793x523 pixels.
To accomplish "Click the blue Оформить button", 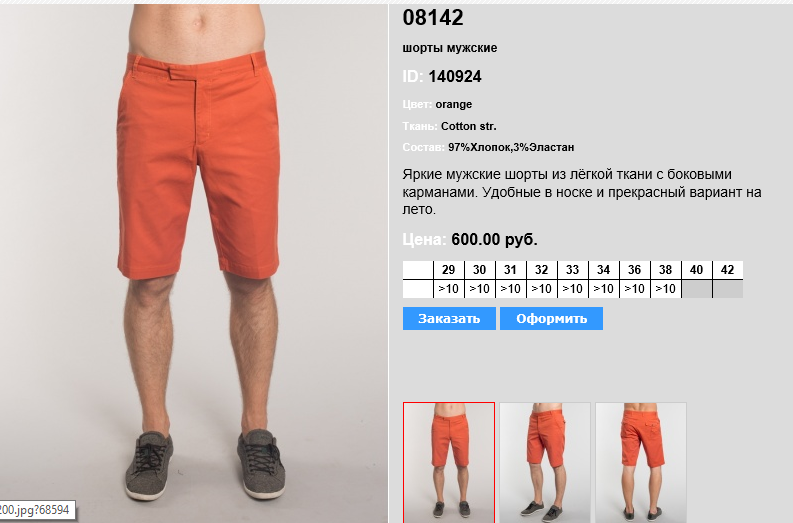I will tap(551, 319).
